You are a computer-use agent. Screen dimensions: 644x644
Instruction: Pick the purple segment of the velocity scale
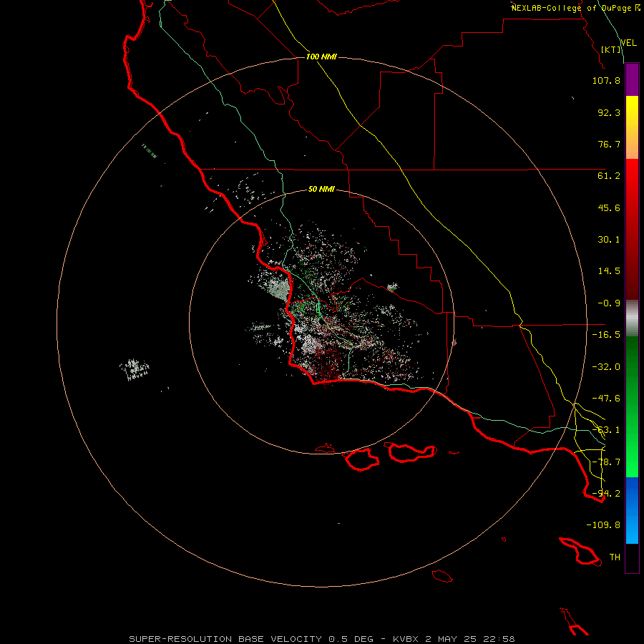click(632, 79)
